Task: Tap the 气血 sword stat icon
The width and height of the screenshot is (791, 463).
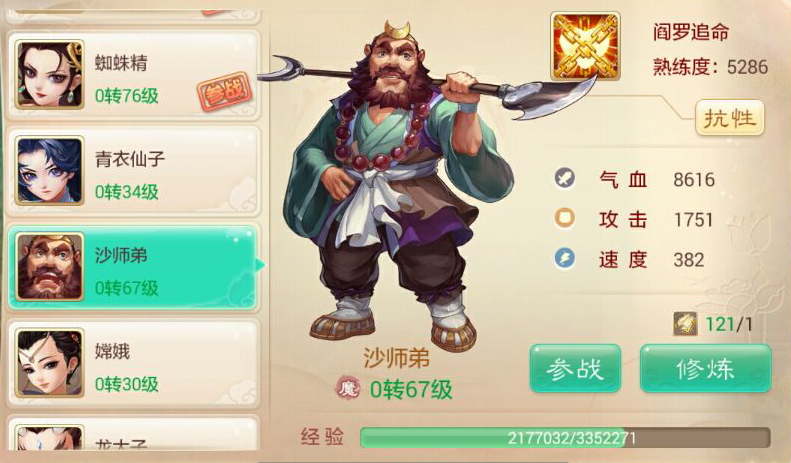Action: click(564, 179)
